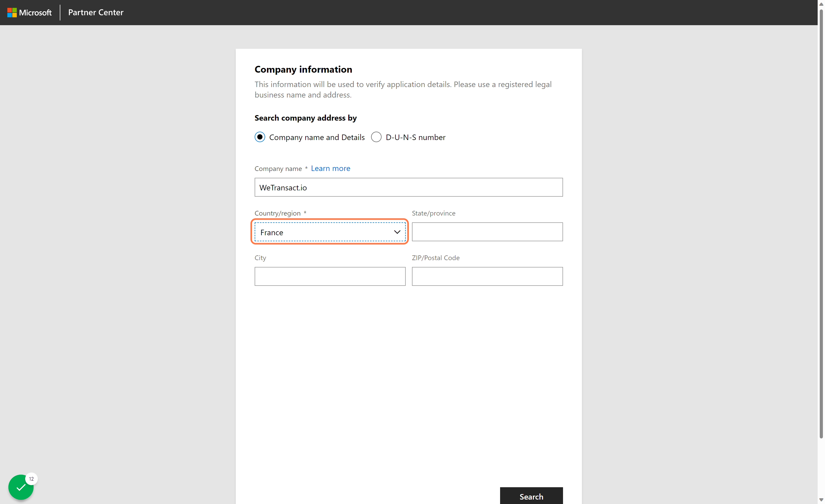The width and height of the screenshot is (825, 504).
Task: Open the Country/region France dropdown
Action: [x=330, y=232]
